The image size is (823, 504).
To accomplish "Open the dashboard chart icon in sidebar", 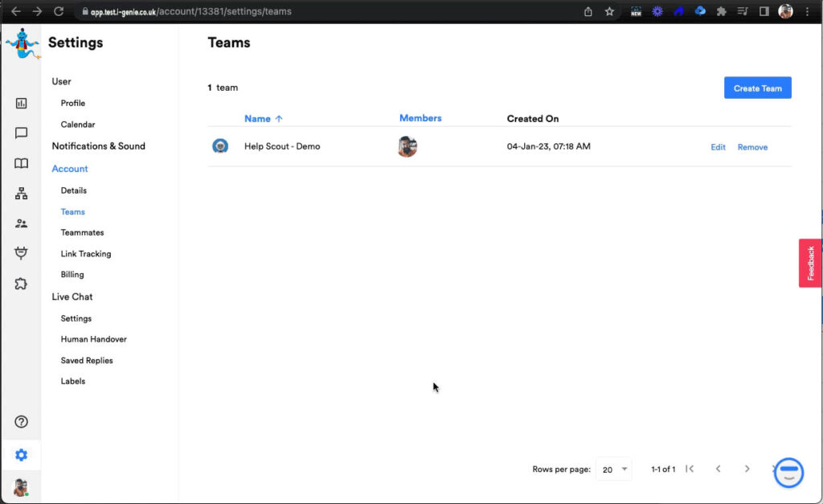I will point(22,103).
